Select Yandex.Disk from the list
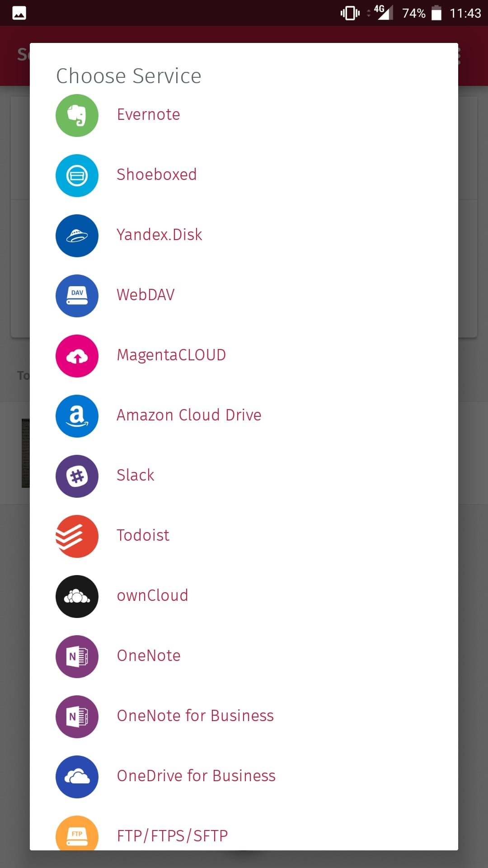Image resolution: width=488 pixels, height=868 pixels. [159, 235]
